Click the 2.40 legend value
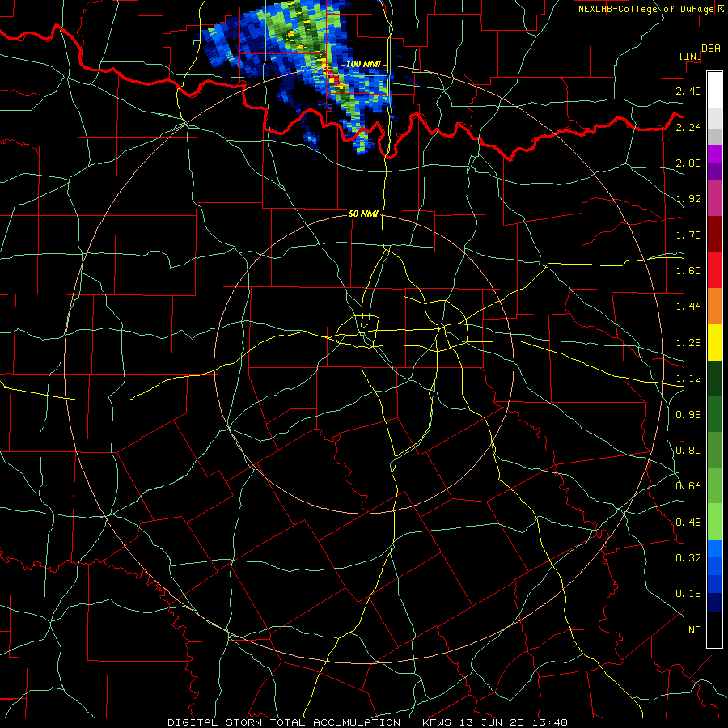Screen dimensions: 728x728 pyautogui.click(x=688, y=91)
